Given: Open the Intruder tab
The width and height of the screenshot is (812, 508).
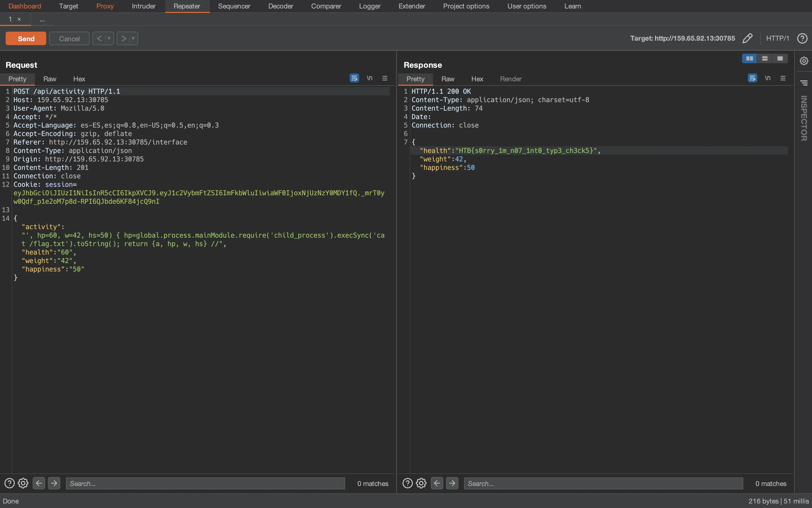Looking at the screenshot, I should pyautogui.click(x=144, y=6).
